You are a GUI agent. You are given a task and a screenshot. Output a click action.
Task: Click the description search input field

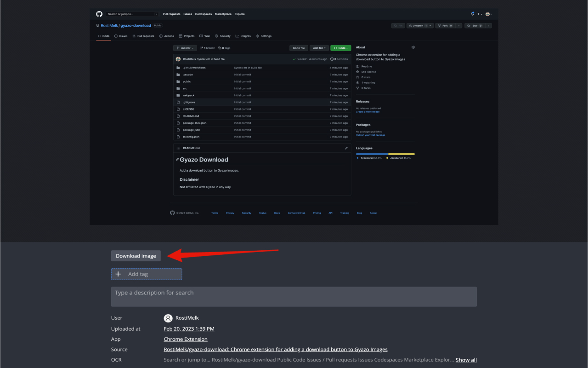294,296
